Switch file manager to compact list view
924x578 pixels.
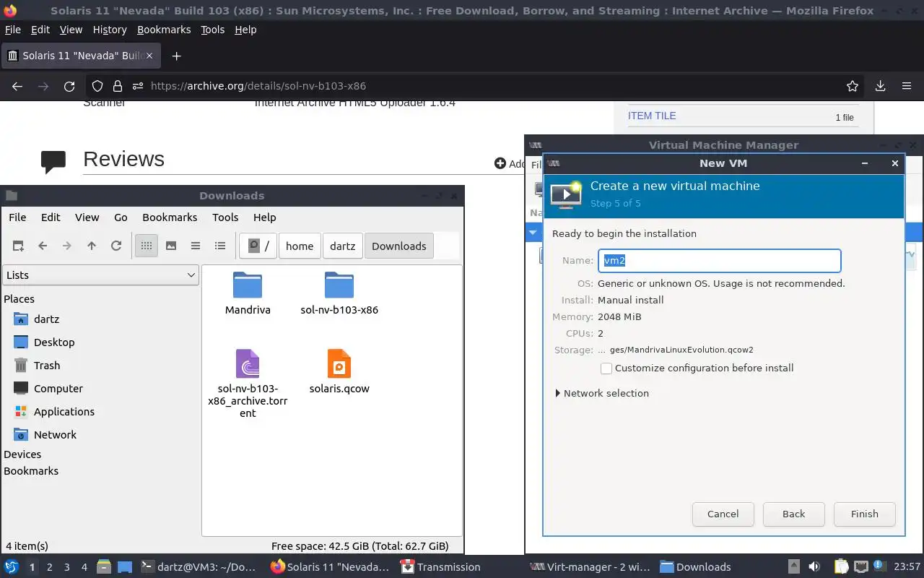click(x=196, y=246)
